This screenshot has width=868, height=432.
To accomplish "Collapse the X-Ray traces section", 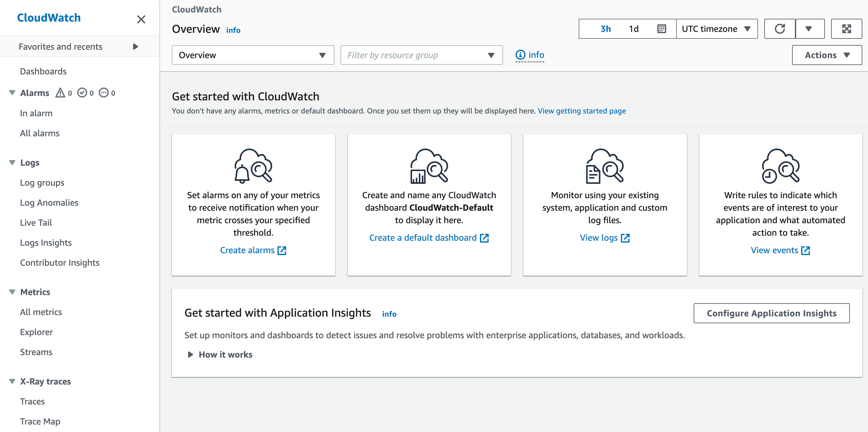I will point(12,381).
